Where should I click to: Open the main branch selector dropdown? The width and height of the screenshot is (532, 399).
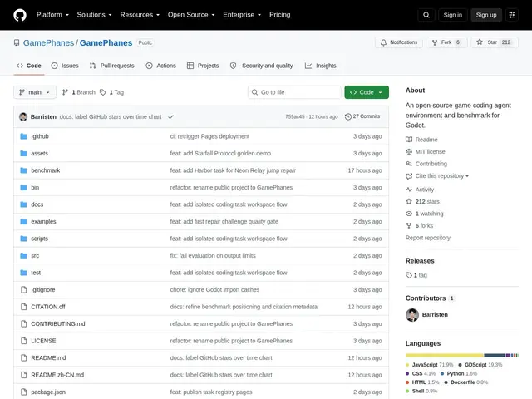[x=35, y=92]
